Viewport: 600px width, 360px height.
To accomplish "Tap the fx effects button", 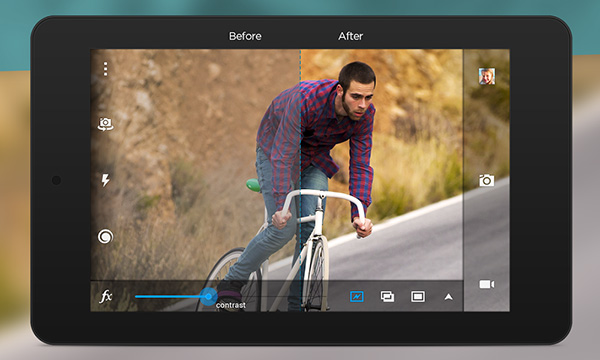I will (106, 296).
